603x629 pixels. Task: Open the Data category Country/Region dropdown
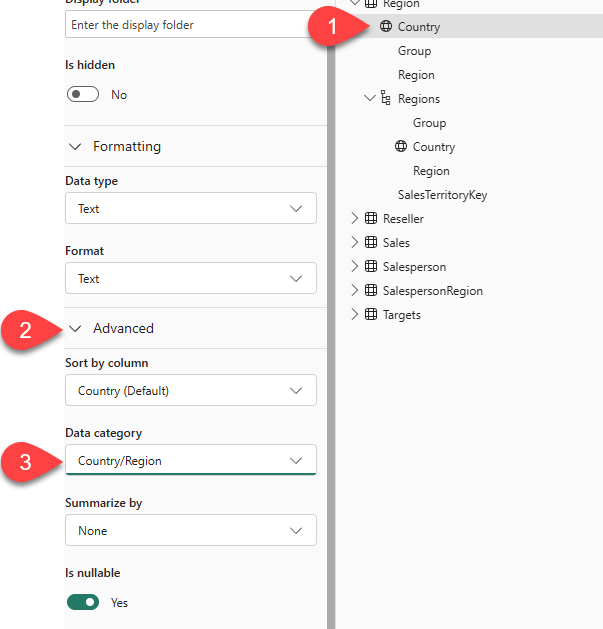[x=190, y=461]
